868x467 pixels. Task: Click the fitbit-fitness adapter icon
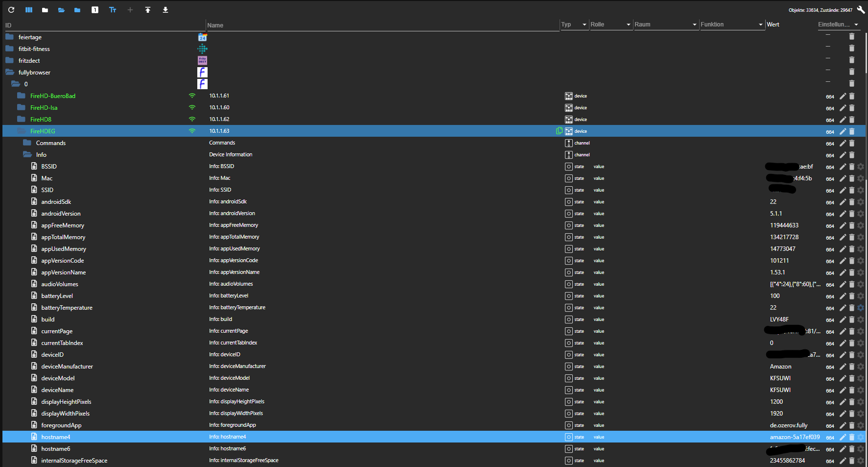coord(202,49)
